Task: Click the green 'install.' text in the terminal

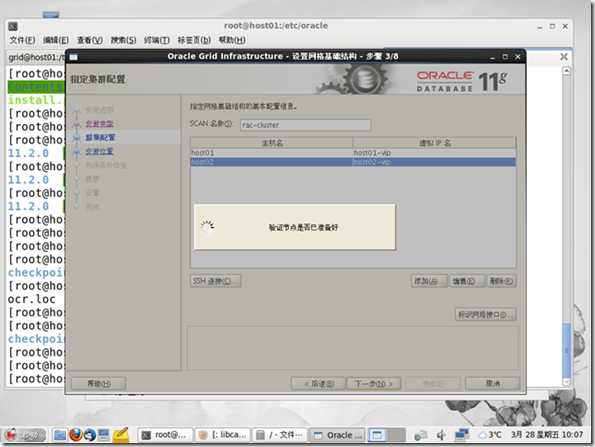Action: point(35,100)
